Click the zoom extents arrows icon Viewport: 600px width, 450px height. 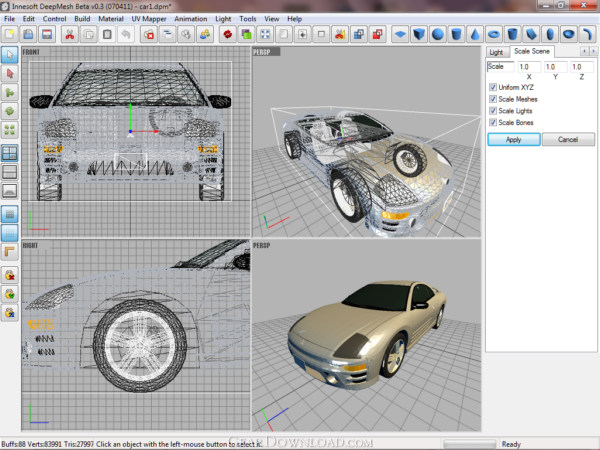pyautogui.click(x=265, y=34)
